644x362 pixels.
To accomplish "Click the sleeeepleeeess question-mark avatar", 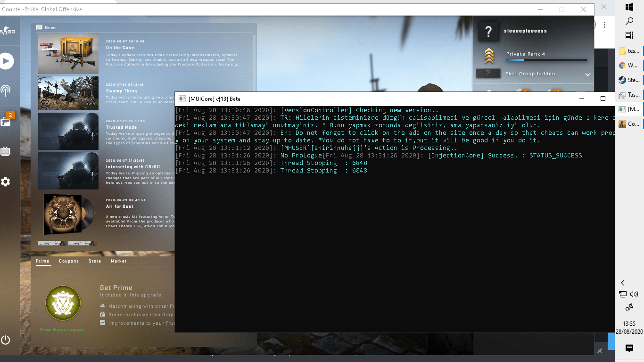I will (488, 32).
